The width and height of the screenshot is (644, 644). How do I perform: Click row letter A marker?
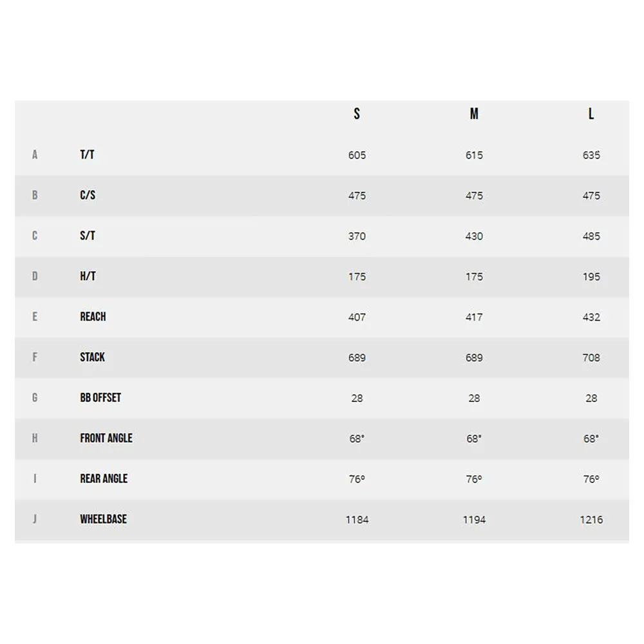35,155
